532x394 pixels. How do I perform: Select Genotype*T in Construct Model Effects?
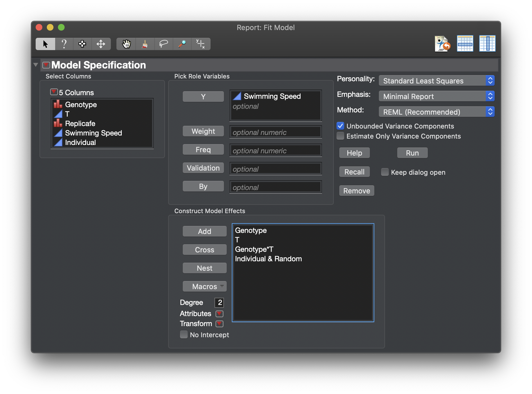pyautogui.click(x=254, y=249)
